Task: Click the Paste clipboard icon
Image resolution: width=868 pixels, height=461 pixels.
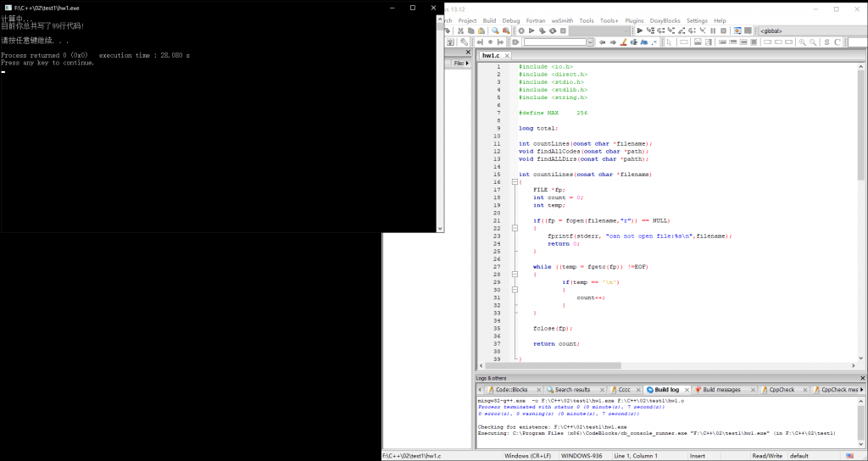Action: coord(481,31)
